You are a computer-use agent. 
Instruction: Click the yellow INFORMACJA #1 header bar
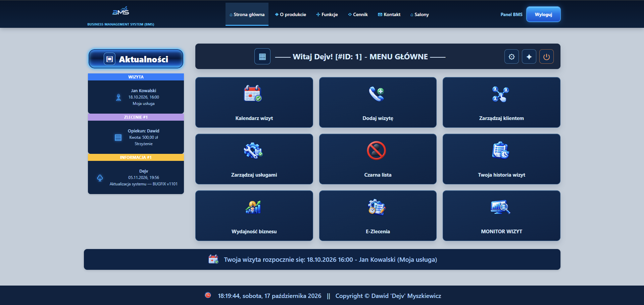[136, 157]
